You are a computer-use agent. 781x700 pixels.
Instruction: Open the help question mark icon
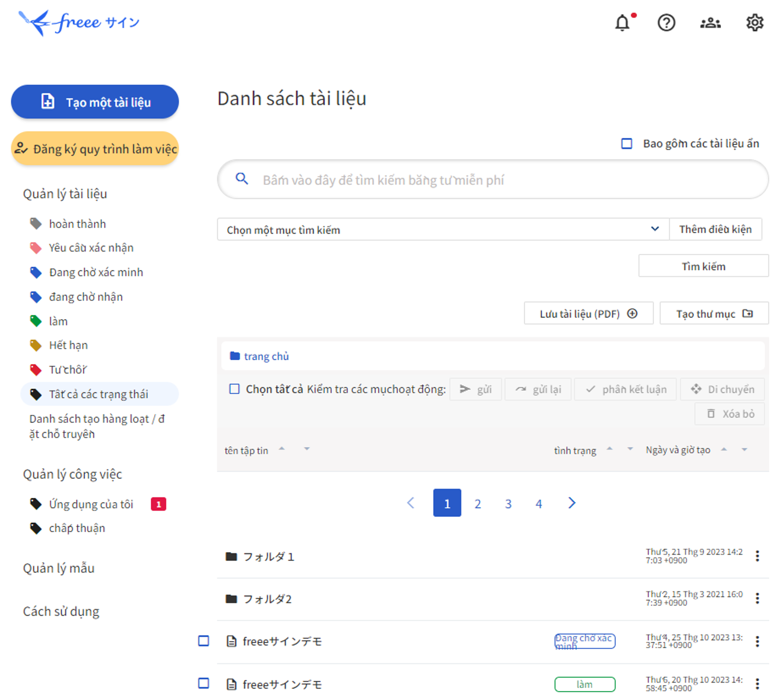pos(666,23)
